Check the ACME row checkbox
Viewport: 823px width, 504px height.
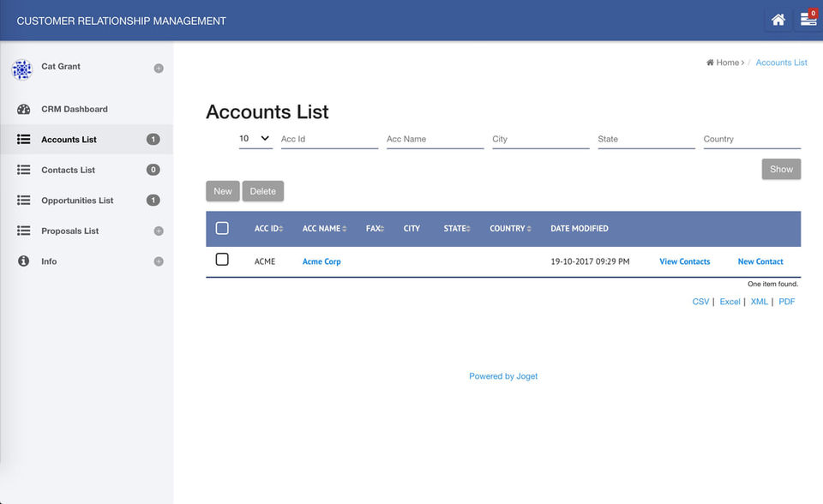[222, 260]
